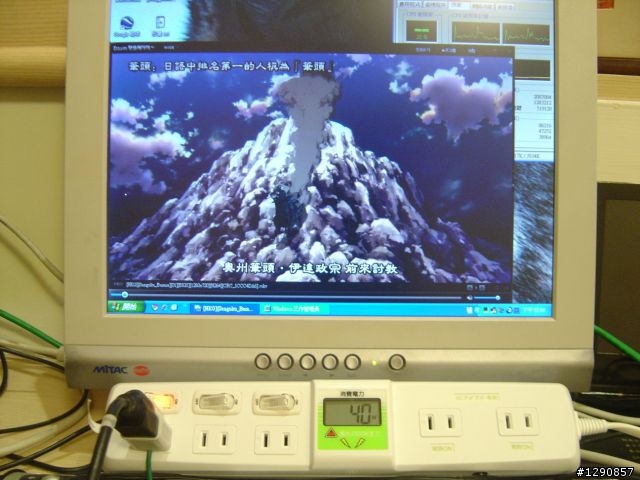Activate the video player taskbar button
The width and height of the screenshot is (640, 480).
click(225, 308)
